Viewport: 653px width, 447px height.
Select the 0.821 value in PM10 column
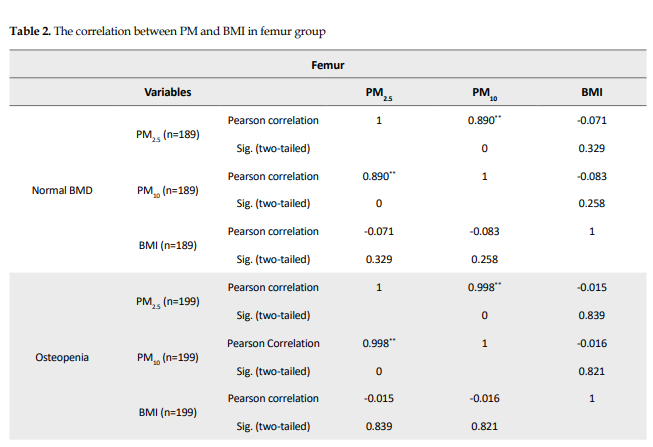(485, 426)
